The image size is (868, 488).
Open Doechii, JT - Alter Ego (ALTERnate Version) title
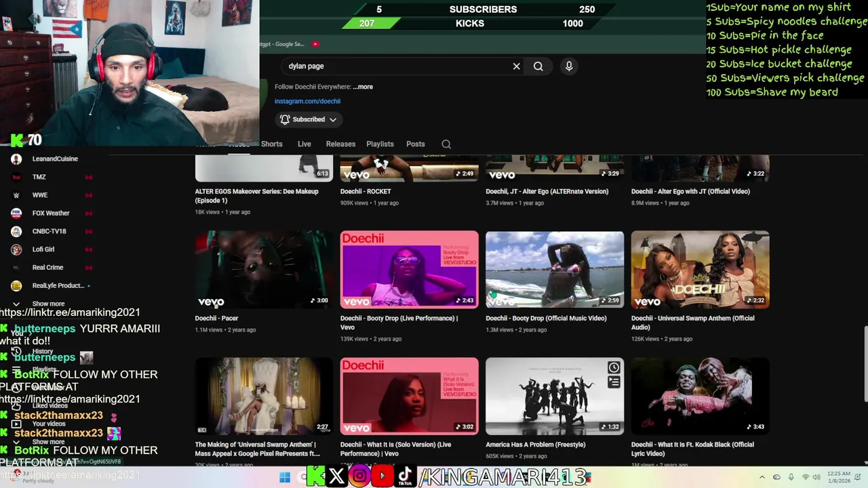point(547,191)
